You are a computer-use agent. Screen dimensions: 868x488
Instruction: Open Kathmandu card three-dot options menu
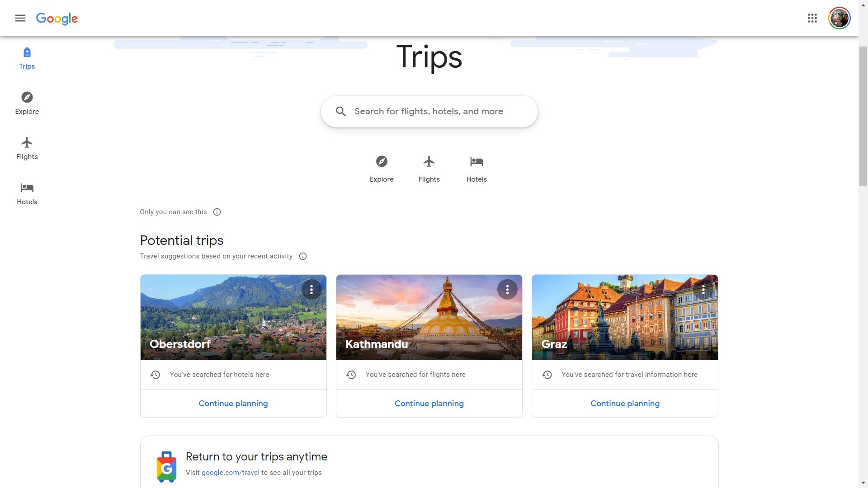(x=507, y=290)
